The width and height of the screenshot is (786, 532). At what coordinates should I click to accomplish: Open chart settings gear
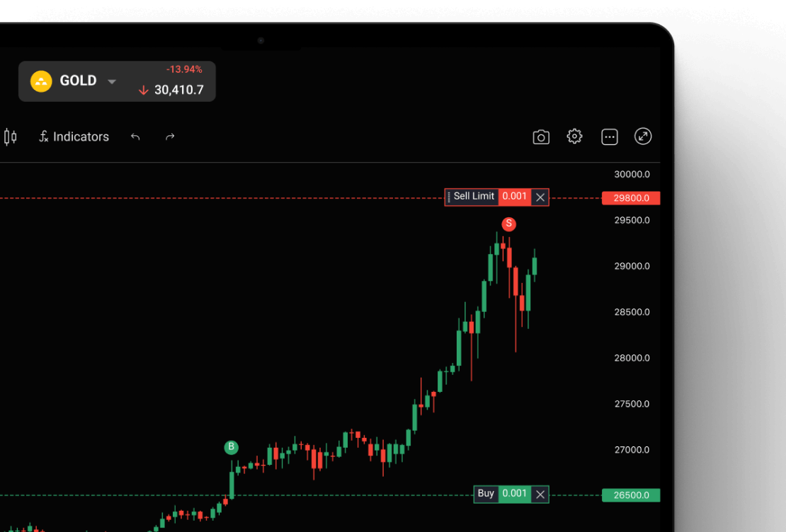tap(574, 137)
